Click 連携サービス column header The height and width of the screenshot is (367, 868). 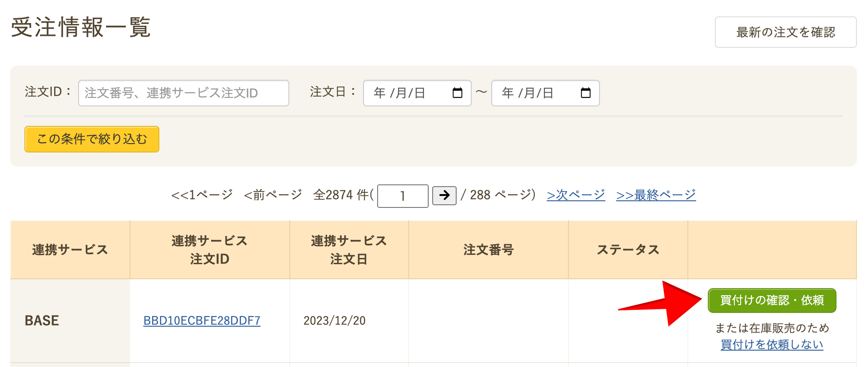[70, 250]
